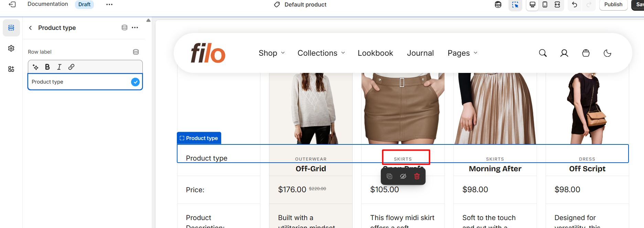Delete block with red trash icon
644x228 pixels.
[417, 176]
